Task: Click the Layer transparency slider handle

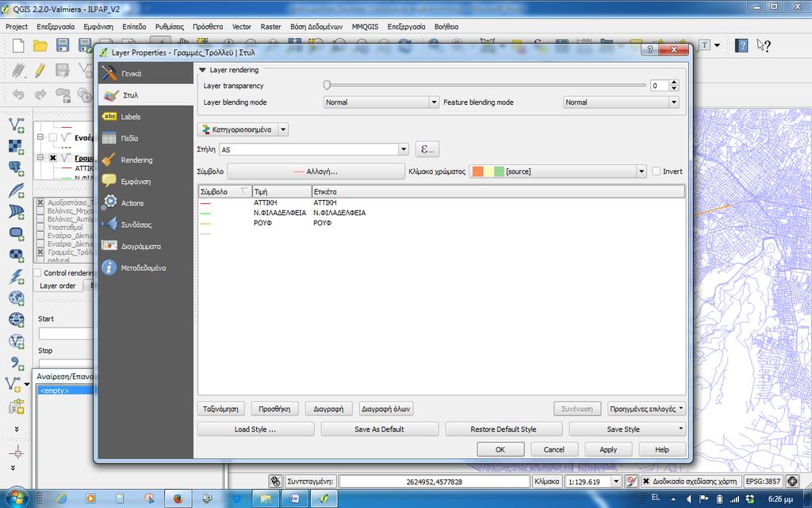Action: 327,85
